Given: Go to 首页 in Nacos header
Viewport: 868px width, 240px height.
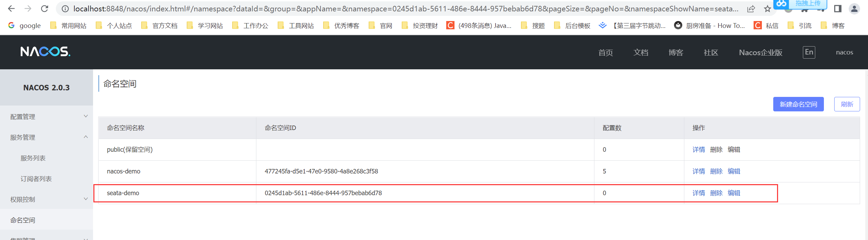Looking at the screenshot, I should (605, 52).
